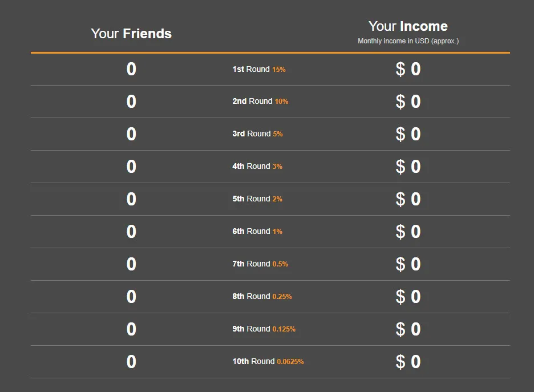Click the 10th Round income amount

(408, 362)
